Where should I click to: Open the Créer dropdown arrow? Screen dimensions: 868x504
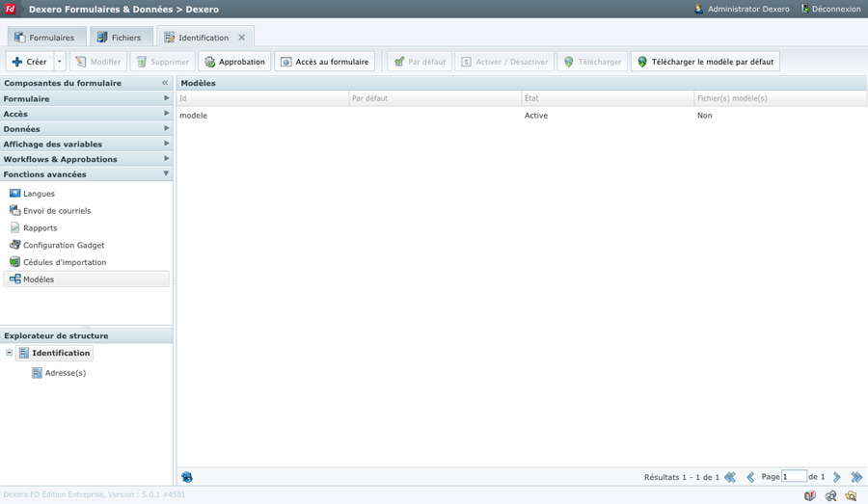(59, 62)
